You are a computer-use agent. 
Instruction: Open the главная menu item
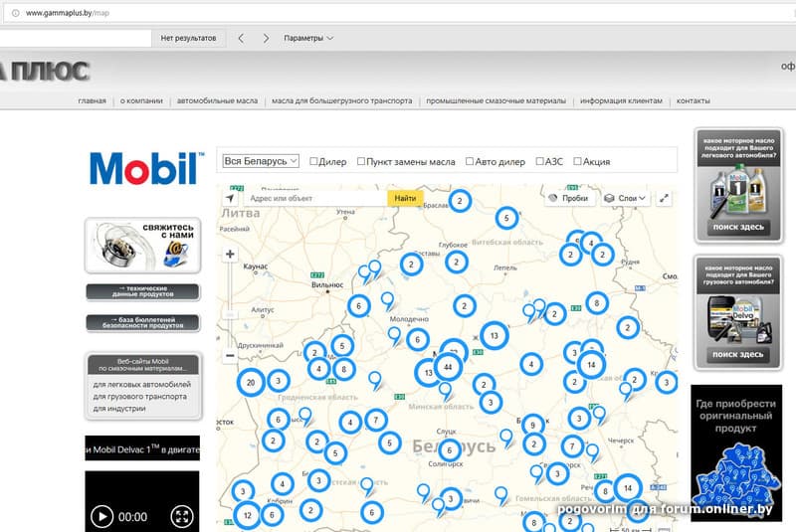pyautogui.click(x=92, y=100)
